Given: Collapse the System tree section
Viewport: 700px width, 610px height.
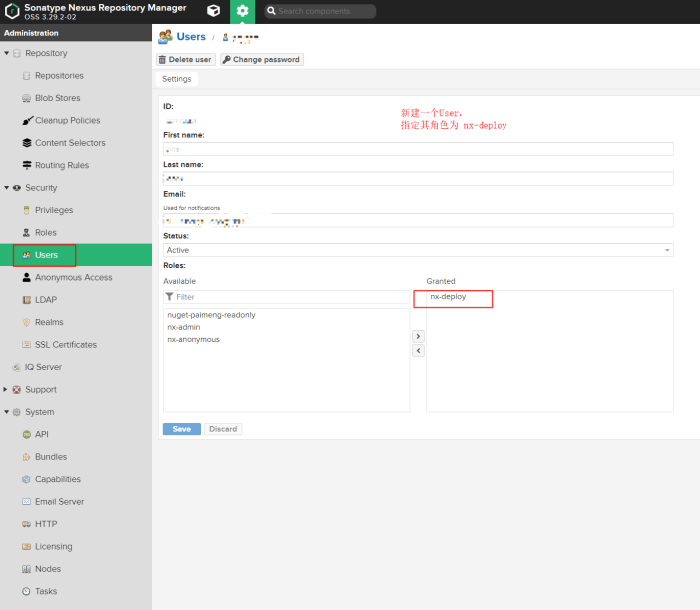Looking at the screenshot, I should coord(7,412).
